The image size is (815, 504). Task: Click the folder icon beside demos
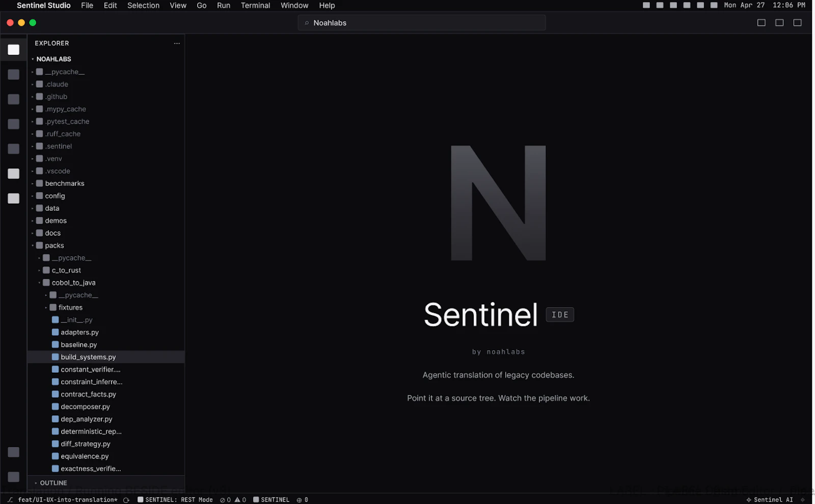[x=39, y=220]
